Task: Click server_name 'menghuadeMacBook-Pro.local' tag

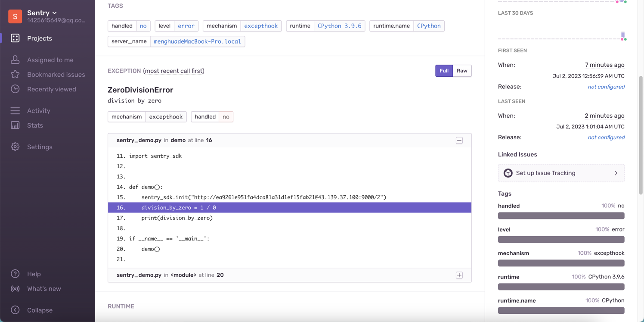Action: 197,41
